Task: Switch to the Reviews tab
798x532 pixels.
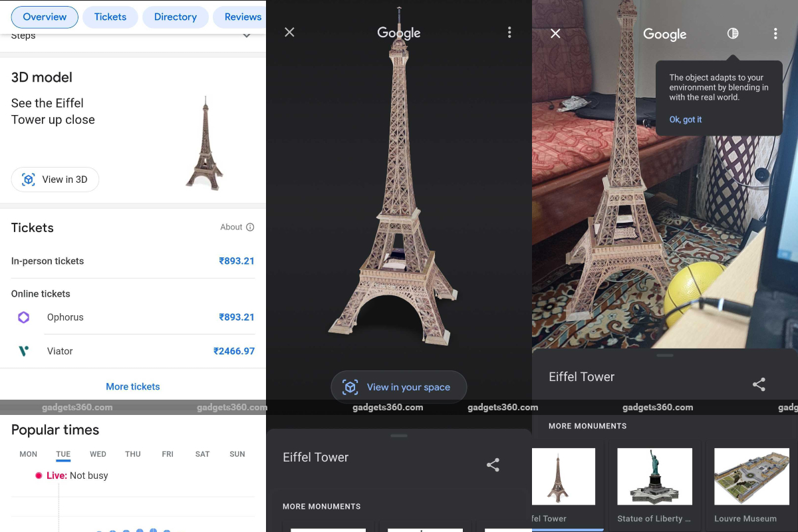Action: click(243, 17)
